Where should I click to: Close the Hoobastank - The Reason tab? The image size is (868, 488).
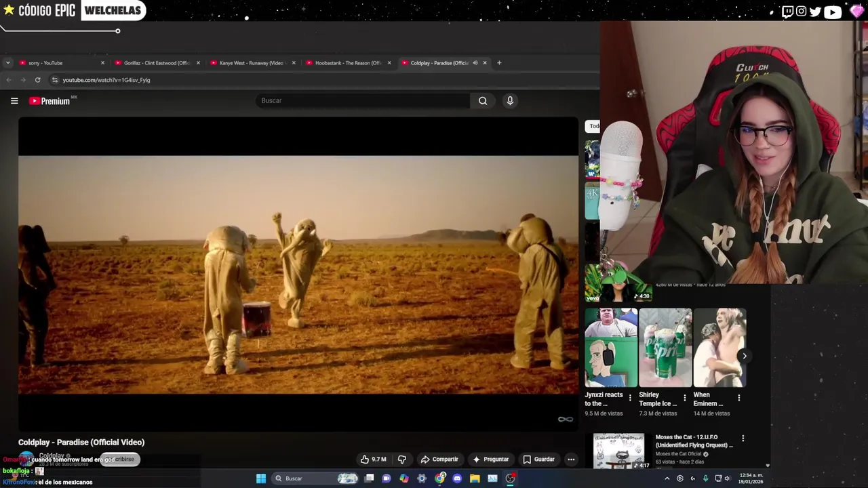(389, 63)
